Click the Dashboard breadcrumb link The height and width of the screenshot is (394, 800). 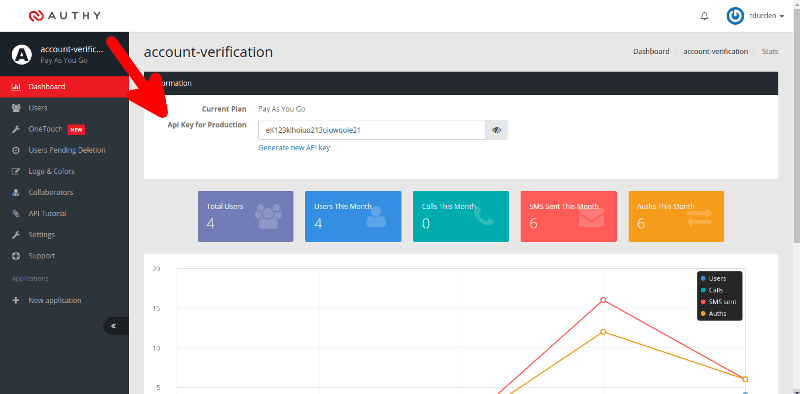pyautogui.click(x=651, y=52)
